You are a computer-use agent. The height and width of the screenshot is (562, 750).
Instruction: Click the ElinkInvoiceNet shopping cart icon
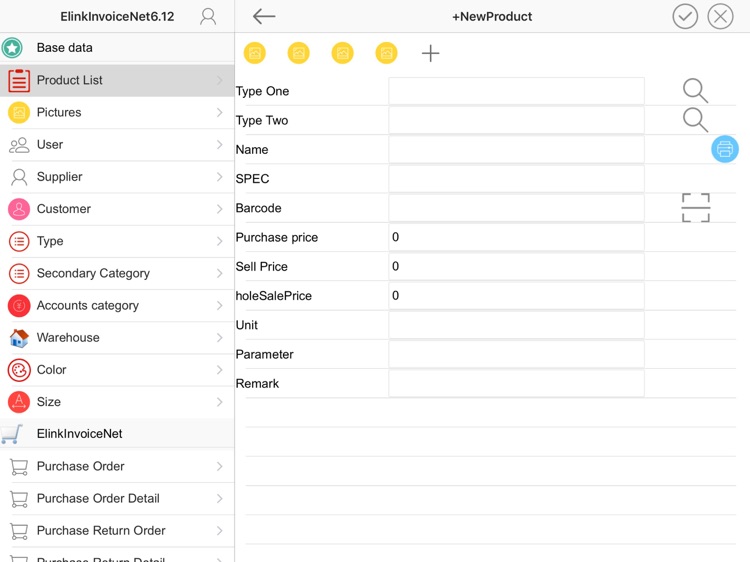pos(12,434)
